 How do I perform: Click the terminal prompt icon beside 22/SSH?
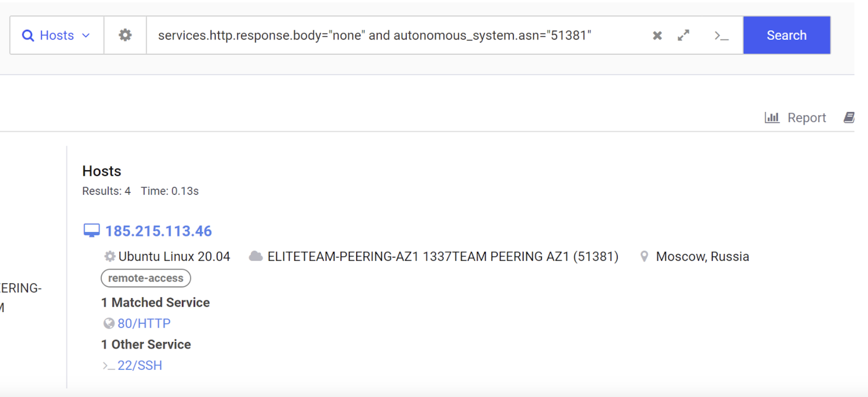pyautogui.click(x=108, y=366)
